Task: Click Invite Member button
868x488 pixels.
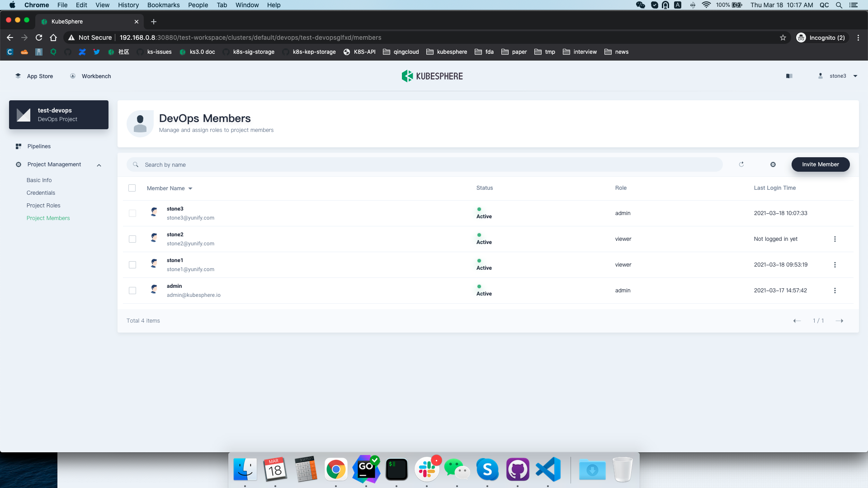Action: point(821,164)
